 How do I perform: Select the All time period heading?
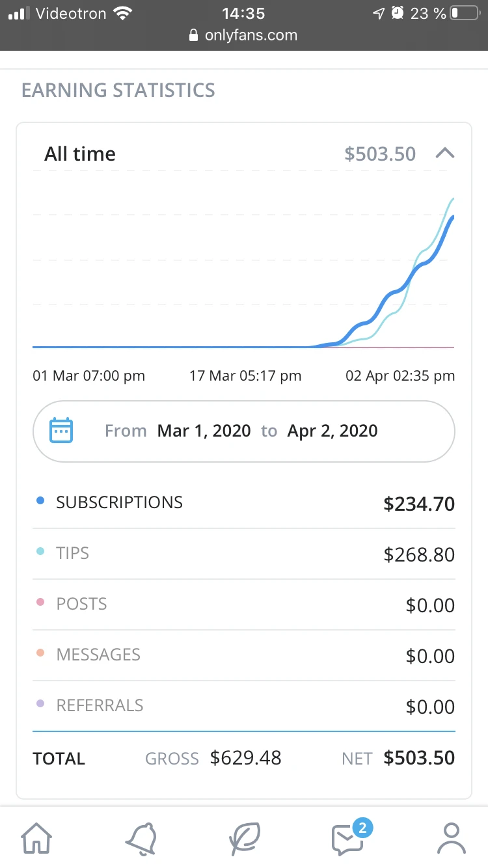pyautogui.click(x=80, y=154)
